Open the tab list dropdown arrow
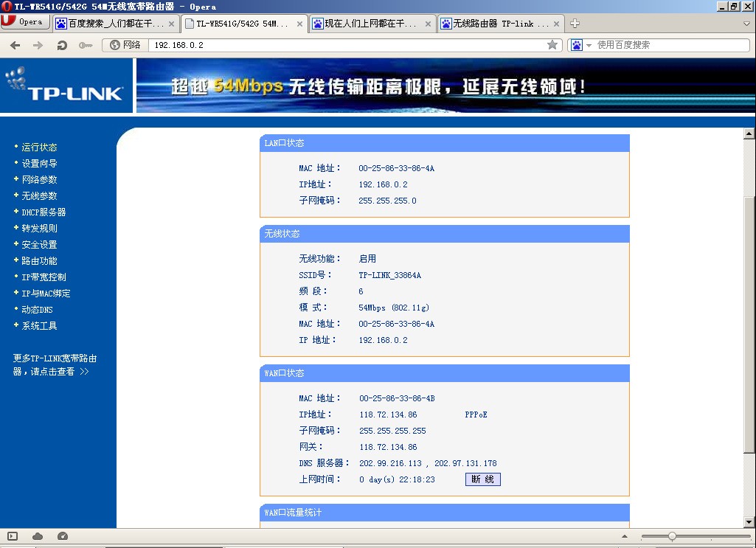 747,23
